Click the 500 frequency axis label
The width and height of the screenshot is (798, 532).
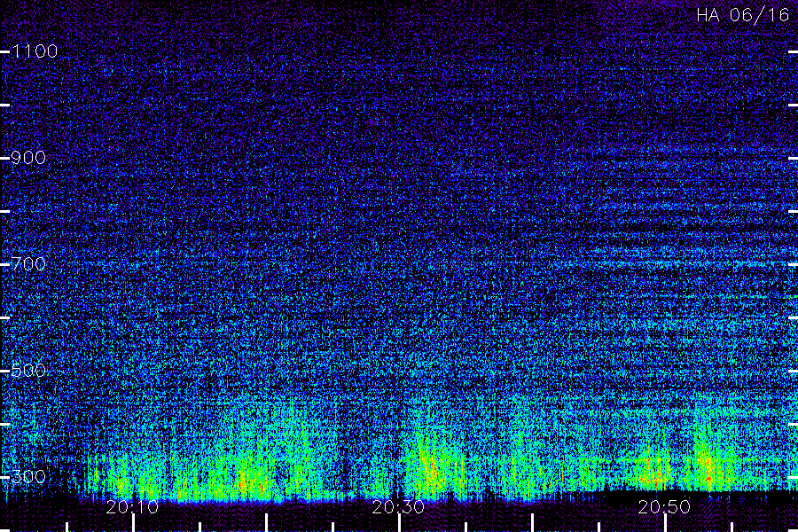28,371
